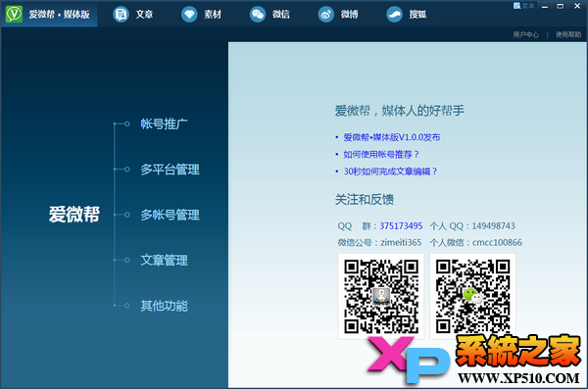Click personal WeChat ID cmcc100866
588x389 pixels.
pyautogui.click(x=497, y=243)
